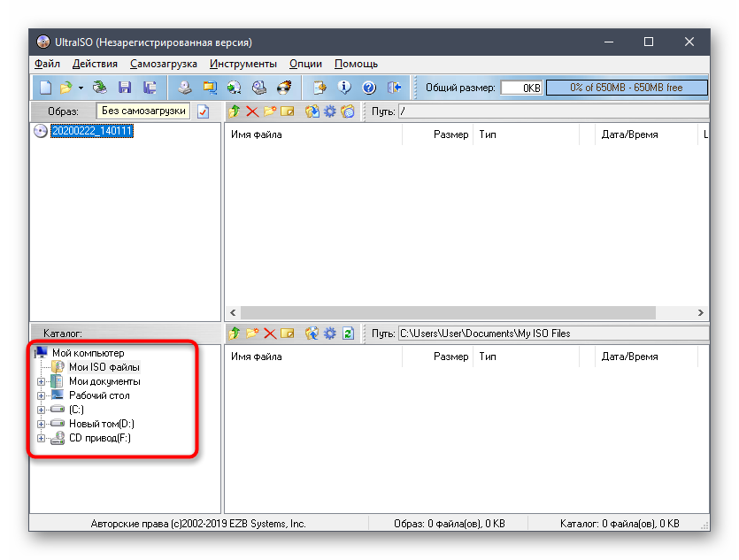Click the New image icon in main toolbar
Viewport: 739px width, 560px height.
(46, 88)
